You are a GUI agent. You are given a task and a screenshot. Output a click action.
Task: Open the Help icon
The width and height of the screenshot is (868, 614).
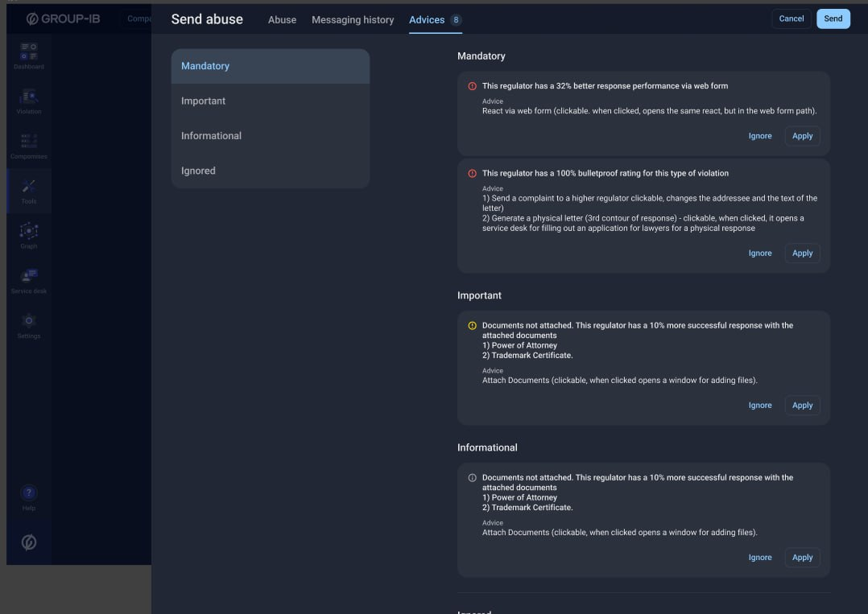[29, 492]
